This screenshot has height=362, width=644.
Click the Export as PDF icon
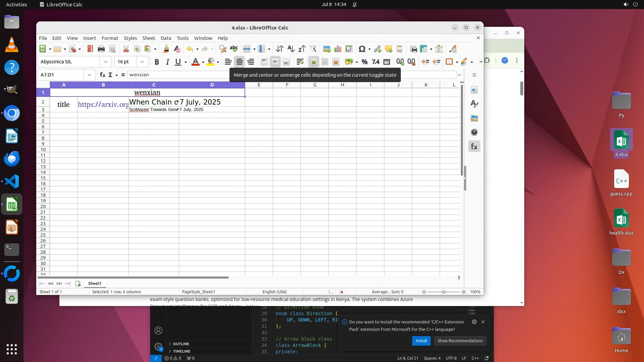[x=90, y=49]
